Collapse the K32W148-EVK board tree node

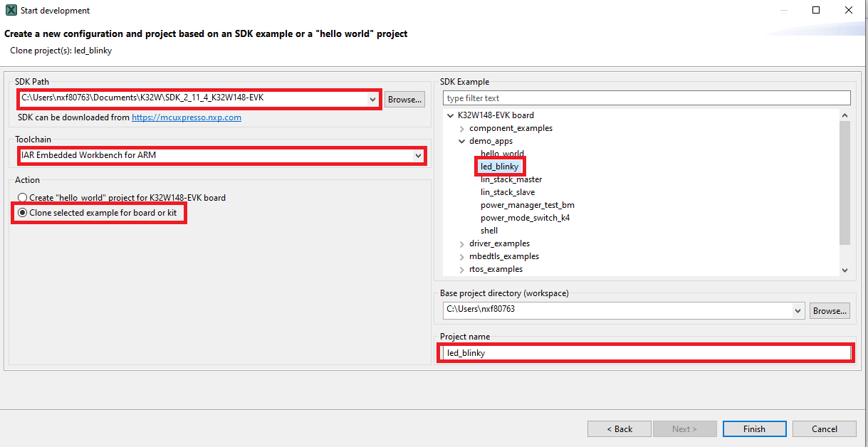click(x=450, y=115)
